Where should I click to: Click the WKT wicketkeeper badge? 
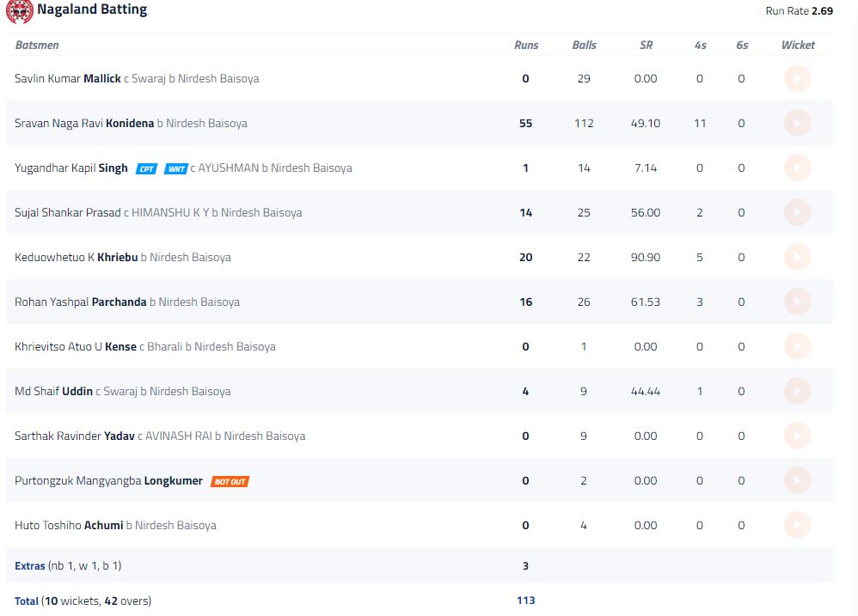pyautogui.click(x=175, y=169)
